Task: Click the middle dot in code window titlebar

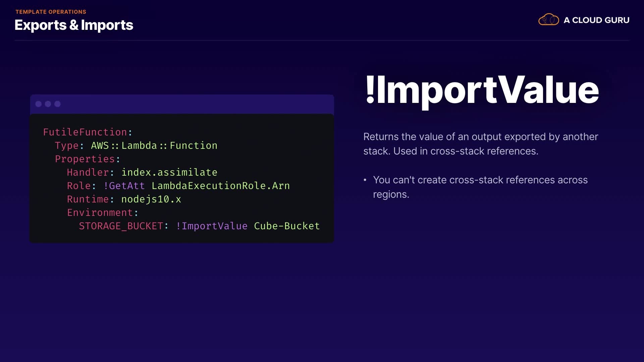Action: point(48,104)
